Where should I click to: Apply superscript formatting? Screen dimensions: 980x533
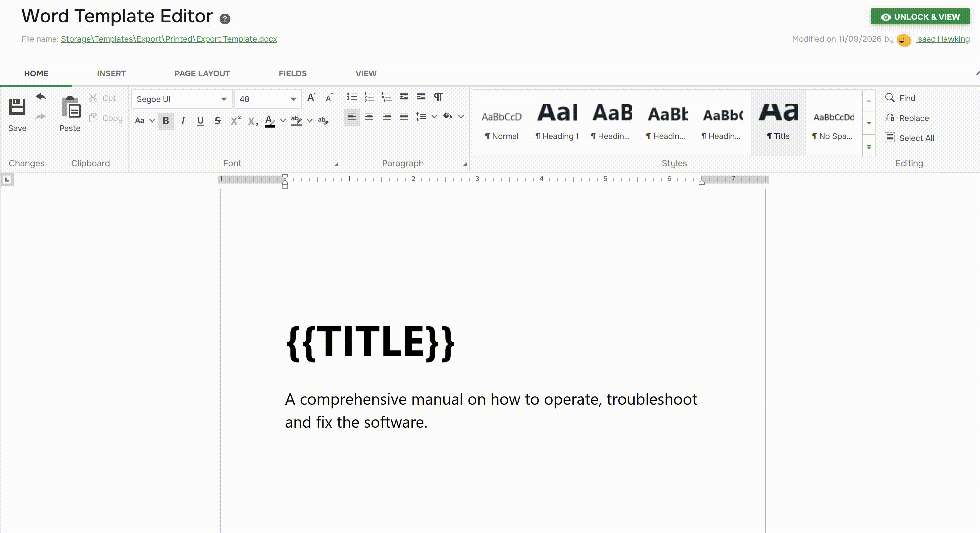click(x=235, y=121)
